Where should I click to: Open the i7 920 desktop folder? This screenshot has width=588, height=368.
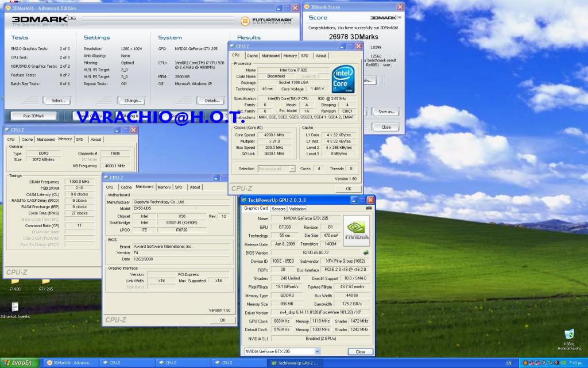[x=15, y=284]
